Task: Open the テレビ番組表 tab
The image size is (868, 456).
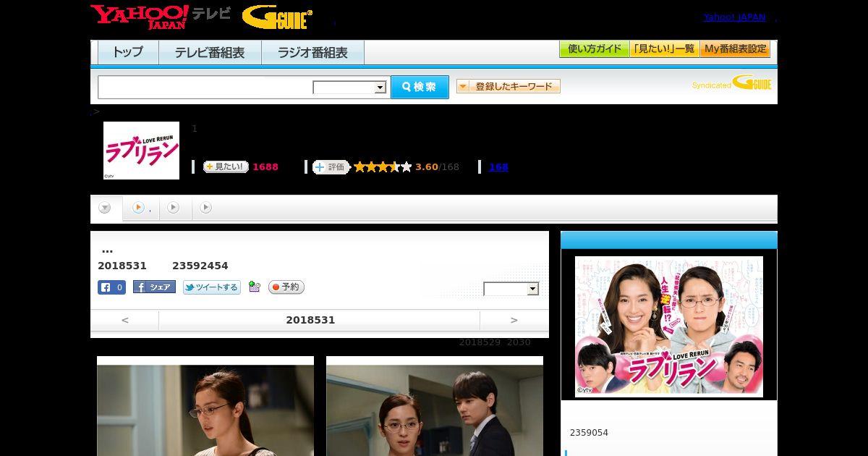Action: (x=210, y=53)
